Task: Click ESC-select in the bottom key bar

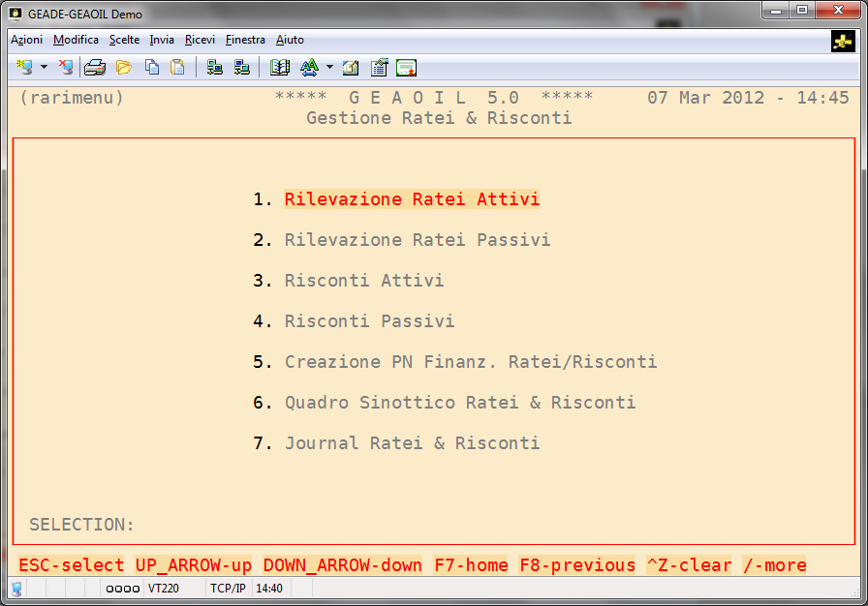Action: 72,565
